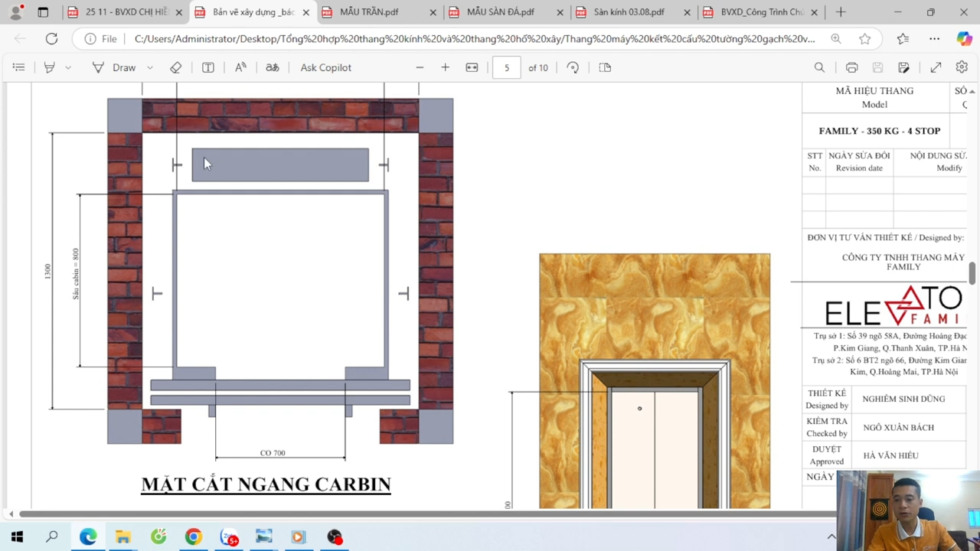Open the PDF search magnifier
The image size is (980, 551).
819,67
